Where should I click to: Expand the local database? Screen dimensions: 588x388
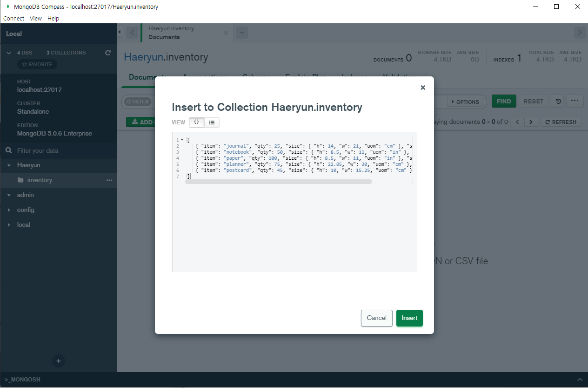(x=8, y=225)
